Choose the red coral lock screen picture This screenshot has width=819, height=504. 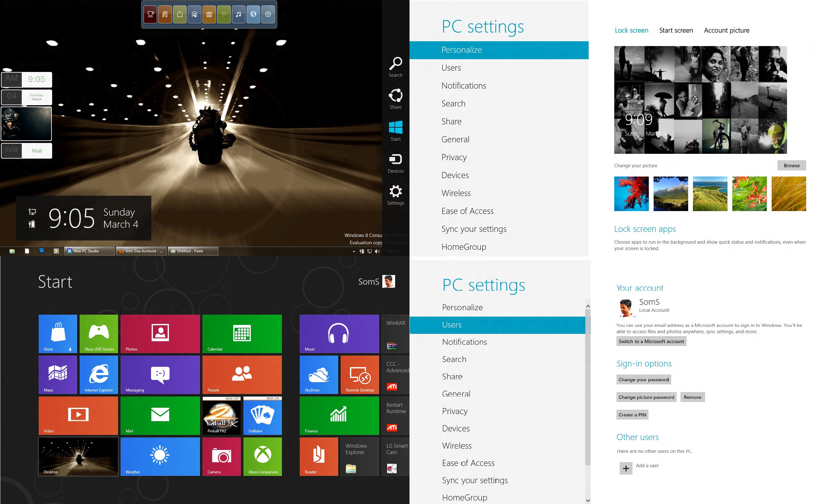point(631,194)
